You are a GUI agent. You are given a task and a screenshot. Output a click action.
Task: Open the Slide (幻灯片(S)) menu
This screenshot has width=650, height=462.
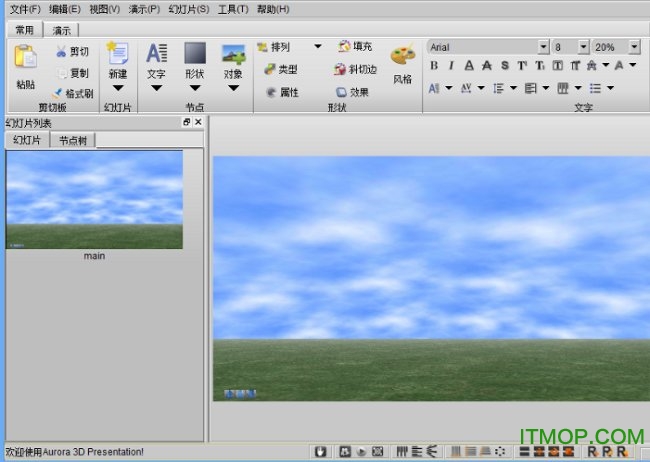coord(189,9)
